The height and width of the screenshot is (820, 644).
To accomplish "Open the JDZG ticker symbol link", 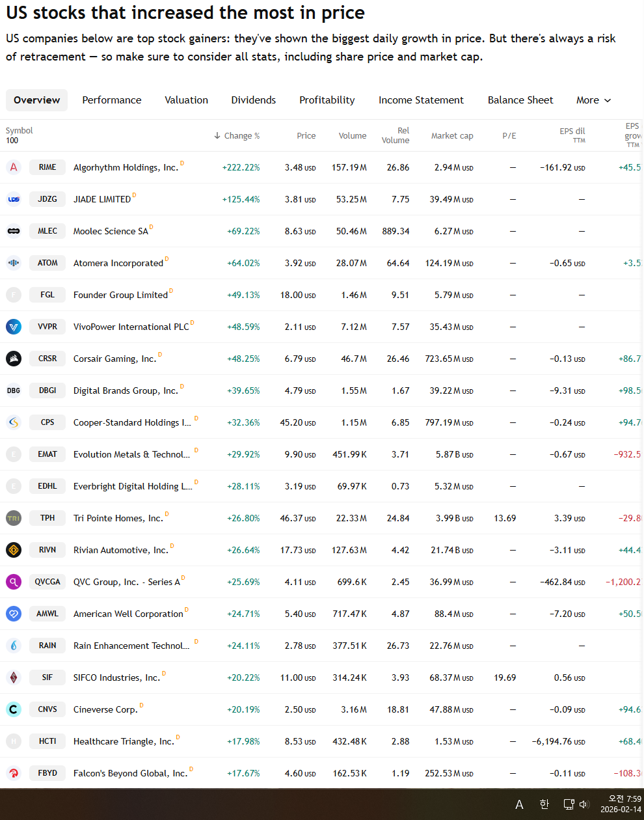I will pos(47,199).
